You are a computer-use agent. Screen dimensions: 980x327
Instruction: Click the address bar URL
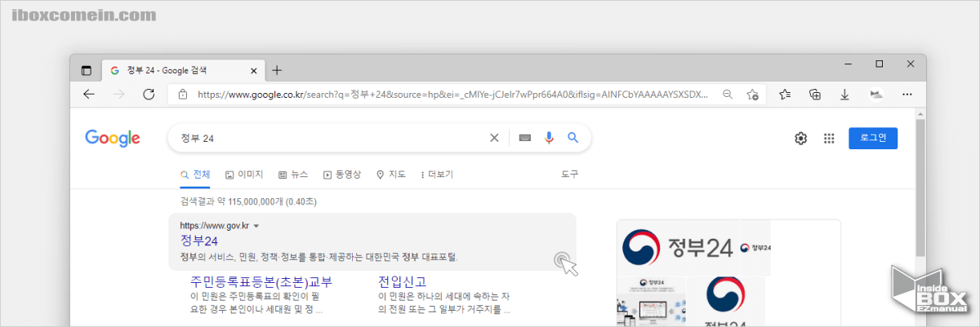[453, 95]
